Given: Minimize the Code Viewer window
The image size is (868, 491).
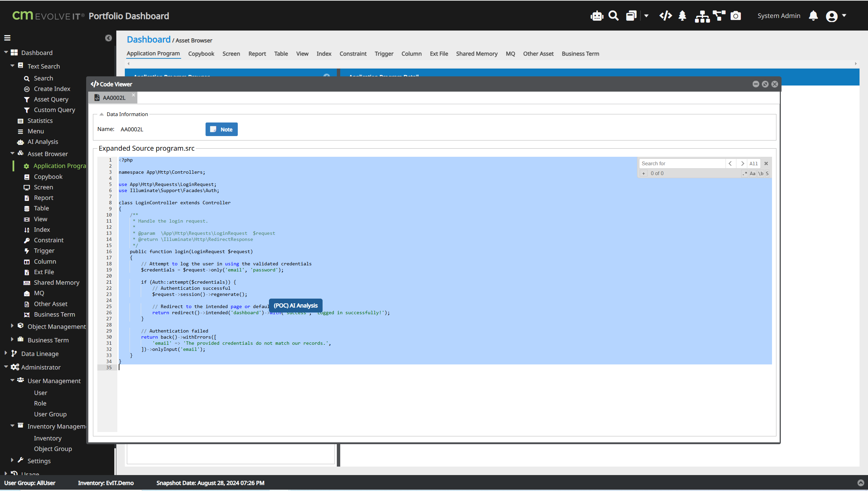Looking at the screenshot, I should tap(756, 84).
